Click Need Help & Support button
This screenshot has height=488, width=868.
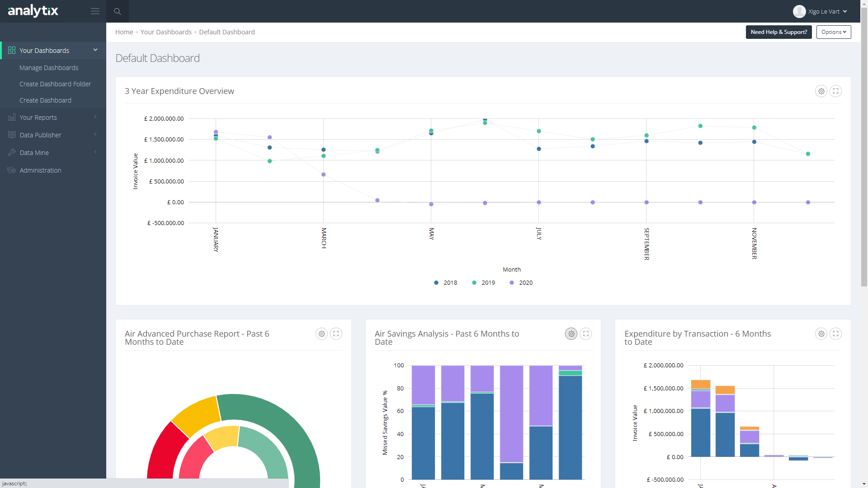tap(778, 32)
